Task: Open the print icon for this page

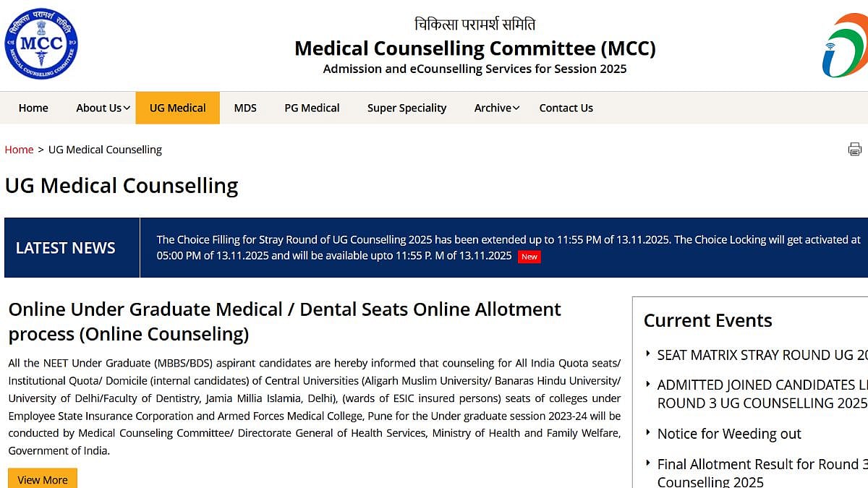Action: 855,149
